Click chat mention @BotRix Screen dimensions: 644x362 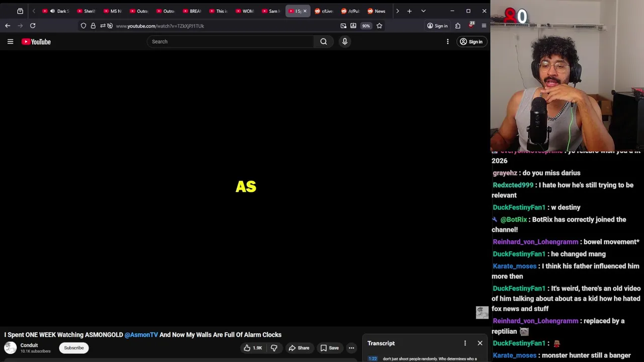click(x=514, y=220)
